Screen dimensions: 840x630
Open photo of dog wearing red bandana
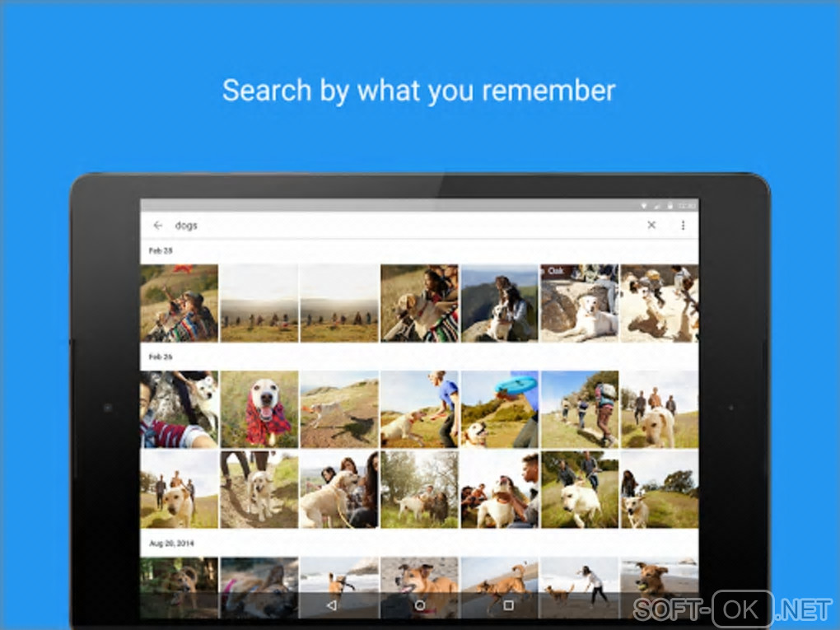(259, 409)
